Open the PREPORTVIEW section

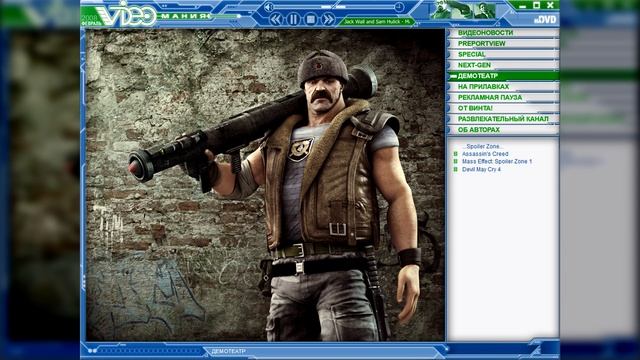tap(503, 44)
